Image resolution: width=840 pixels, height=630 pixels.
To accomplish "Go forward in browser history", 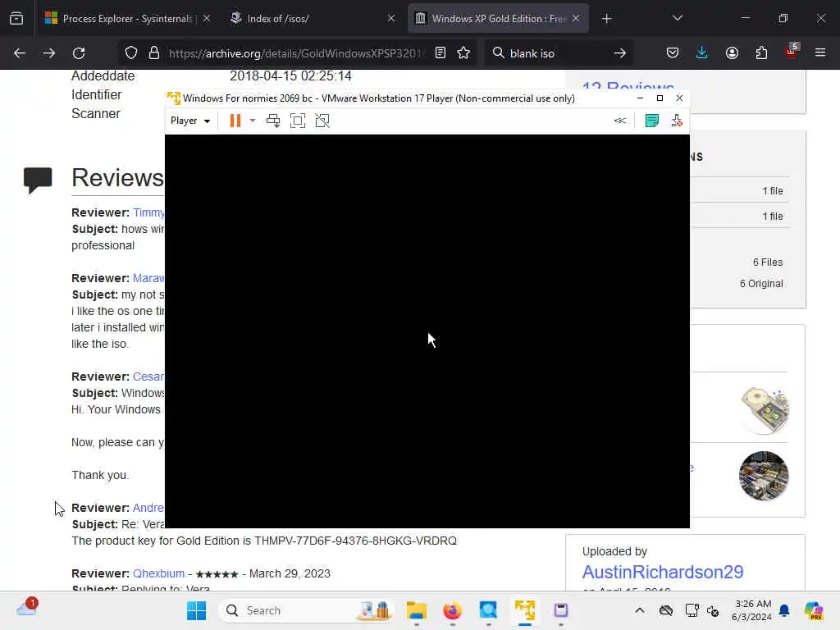I will click(48, 53).
